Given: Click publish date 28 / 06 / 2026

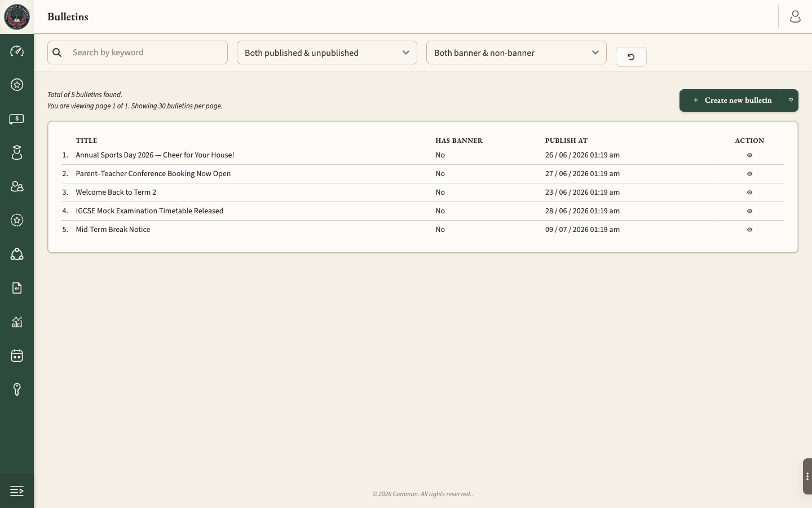Looking at the screenshot, I should [x=582, y=211].
